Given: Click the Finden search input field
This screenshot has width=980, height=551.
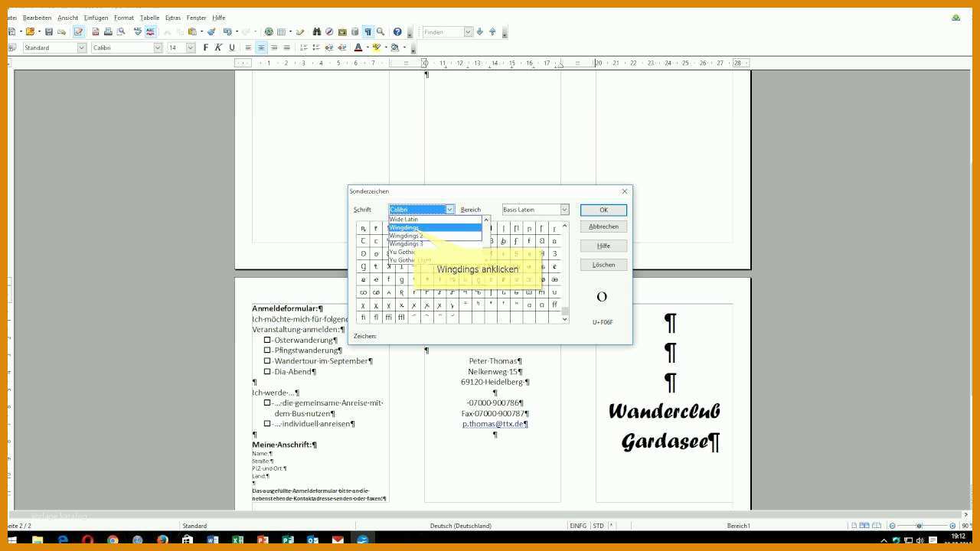Looking at the screenshot, I should tap(443, 31).
